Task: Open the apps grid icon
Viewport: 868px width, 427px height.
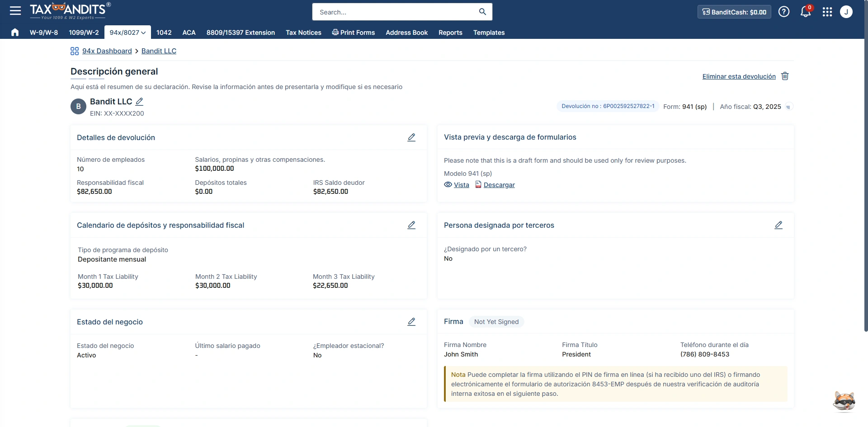Action: click(x=827, y=12)
